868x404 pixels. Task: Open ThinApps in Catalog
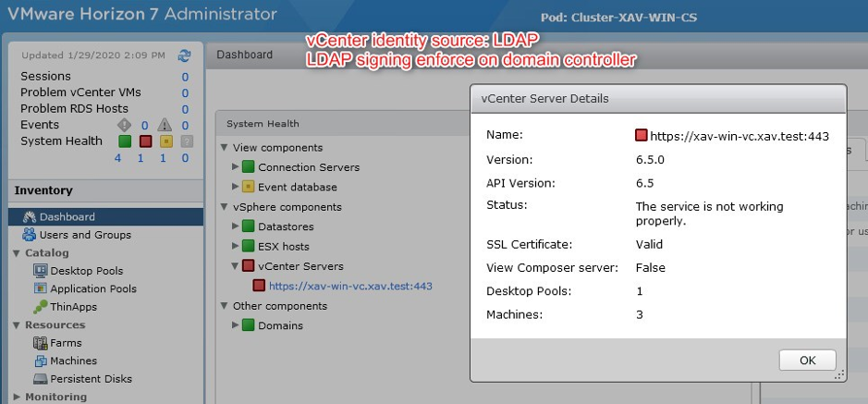(73, 307)
